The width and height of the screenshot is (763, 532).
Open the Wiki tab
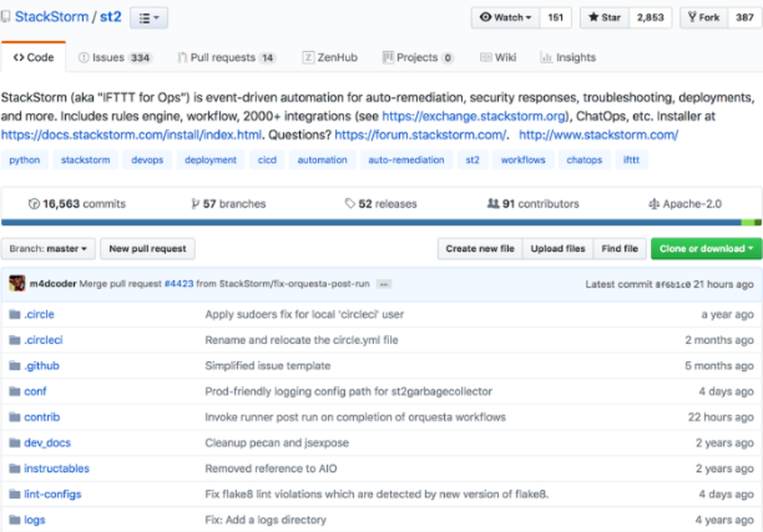(x=497, y=57)
